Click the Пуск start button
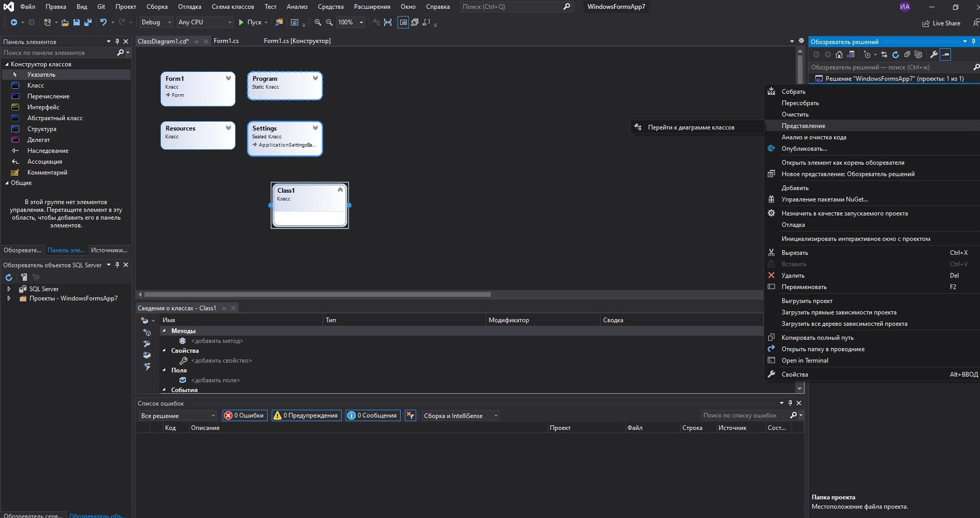The height and width of the screenshot is (518, 980). click(x=253, y=22)
